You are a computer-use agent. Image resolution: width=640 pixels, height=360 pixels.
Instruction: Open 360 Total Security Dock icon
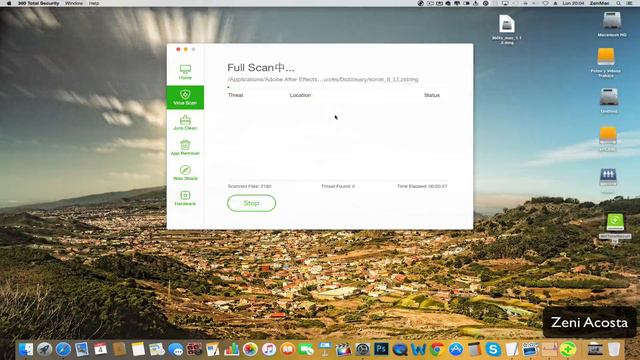coord(568,349)
